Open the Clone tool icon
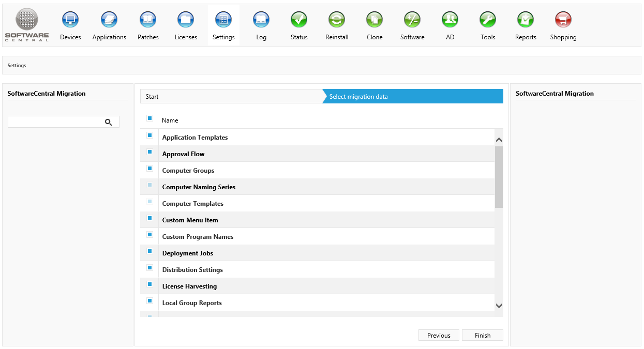The height and width of the screenshot is (349, 644). tap(375, 21)
